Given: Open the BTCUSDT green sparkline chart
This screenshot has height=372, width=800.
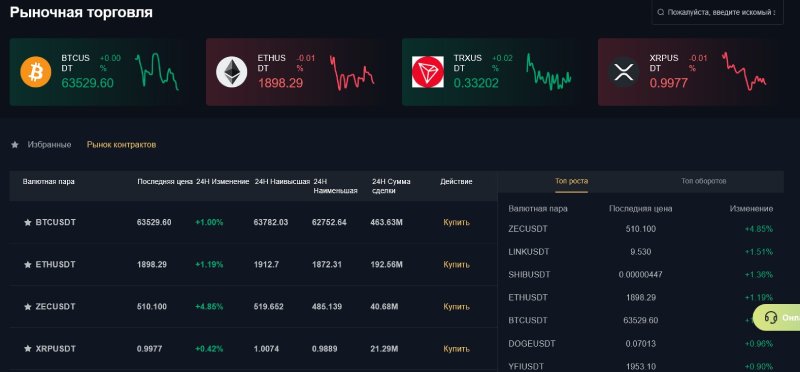Looking at the screenshot, I should (x=157, y=71).
